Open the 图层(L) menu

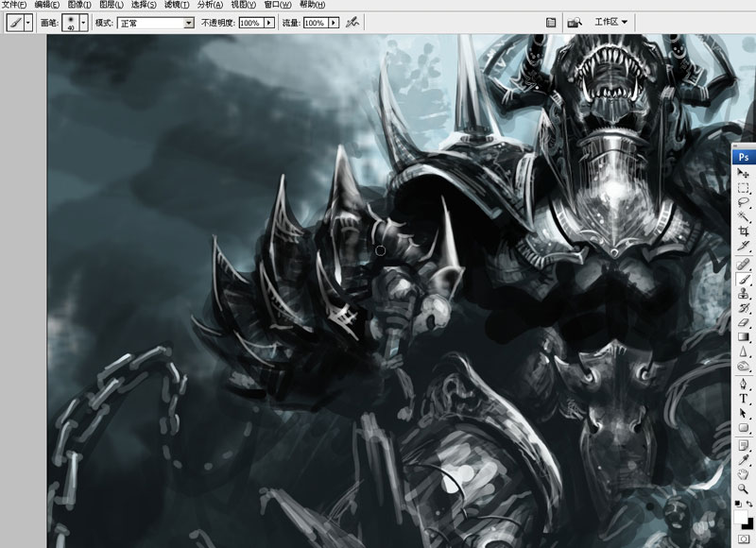(112, 5)
